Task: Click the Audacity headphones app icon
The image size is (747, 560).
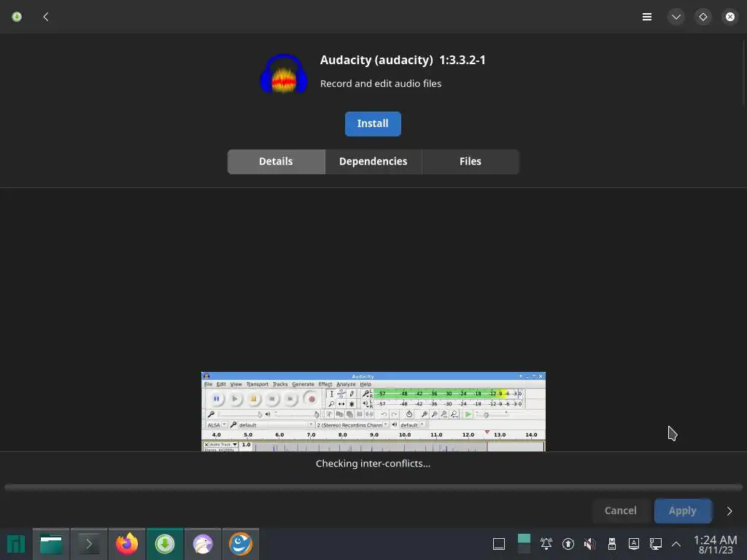Action: coord(284,74)
